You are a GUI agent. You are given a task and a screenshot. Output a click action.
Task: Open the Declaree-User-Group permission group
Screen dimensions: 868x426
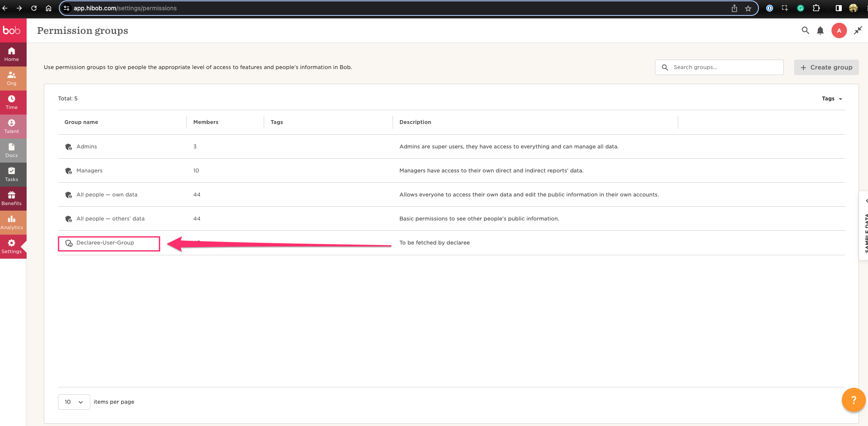tap(105, 243)
